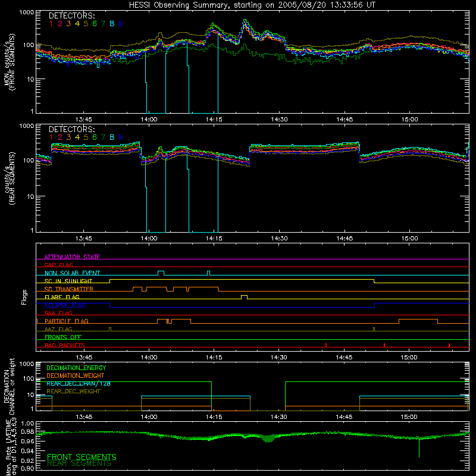This screenshot has height=476, width=476.
Task: Click the 15:00 tick label under decimation panel
Action: click(409, 417)
